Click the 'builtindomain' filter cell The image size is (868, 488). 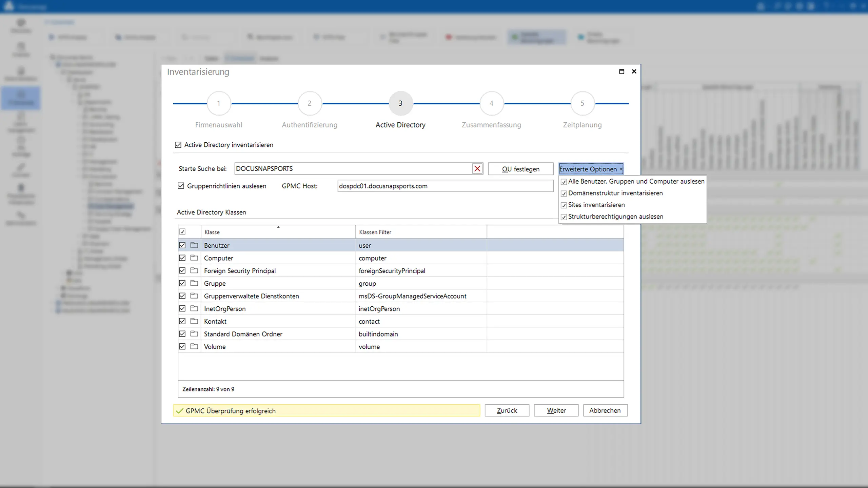coord(421,334)
